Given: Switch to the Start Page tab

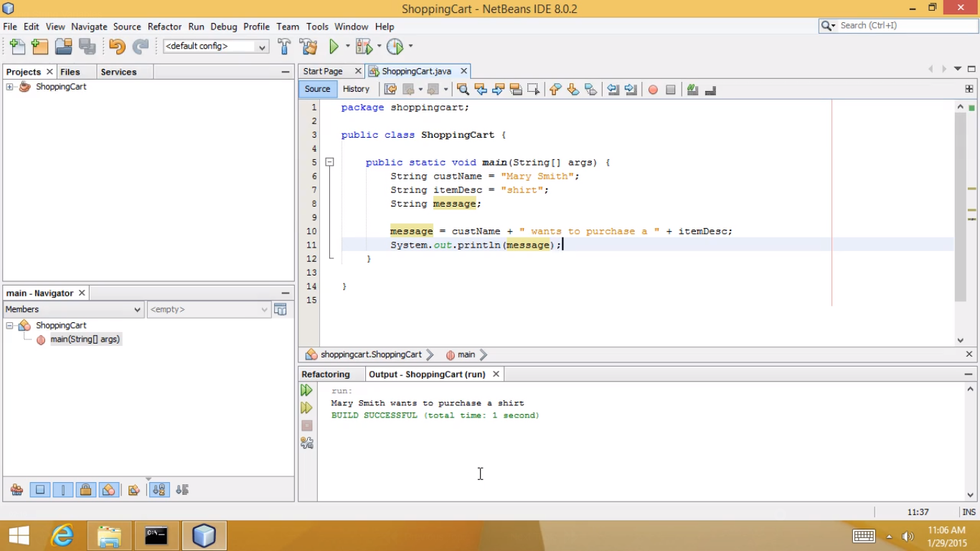Looking at the screenshot, I should (323, 72).
